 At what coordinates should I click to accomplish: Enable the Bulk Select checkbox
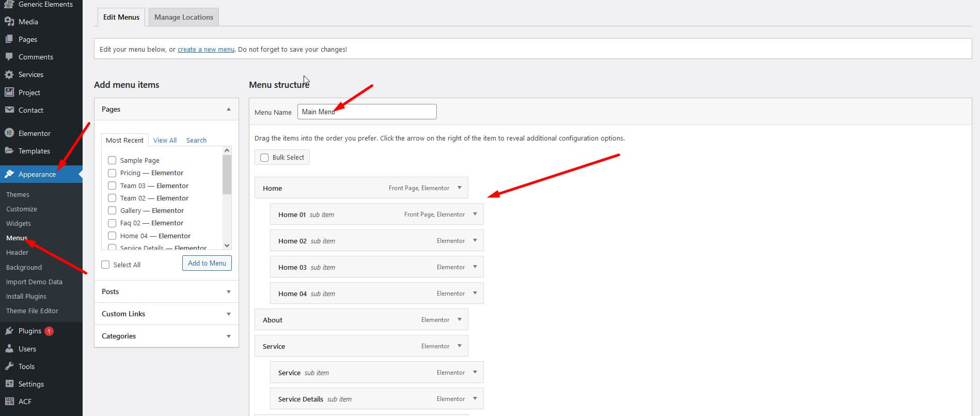coord(264,158)
